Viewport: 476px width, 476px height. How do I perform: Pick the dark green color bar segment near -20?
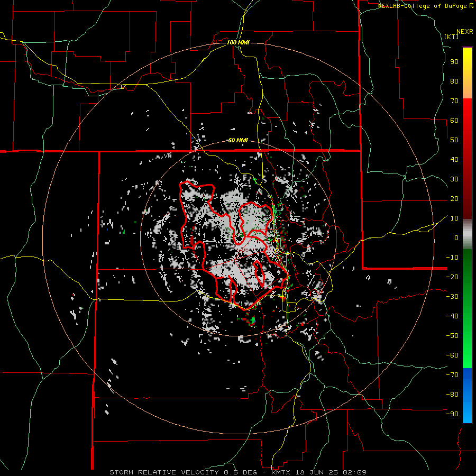point(467,270)
